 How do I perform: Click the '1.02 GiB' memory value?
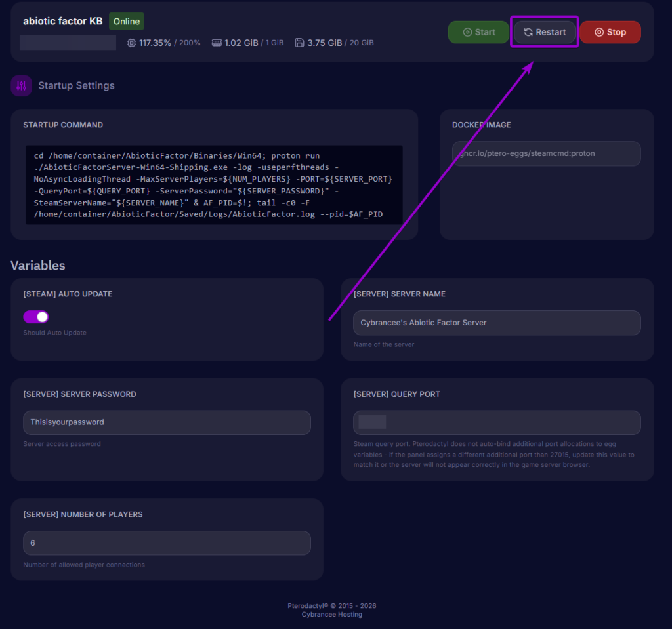click(241, 43)
